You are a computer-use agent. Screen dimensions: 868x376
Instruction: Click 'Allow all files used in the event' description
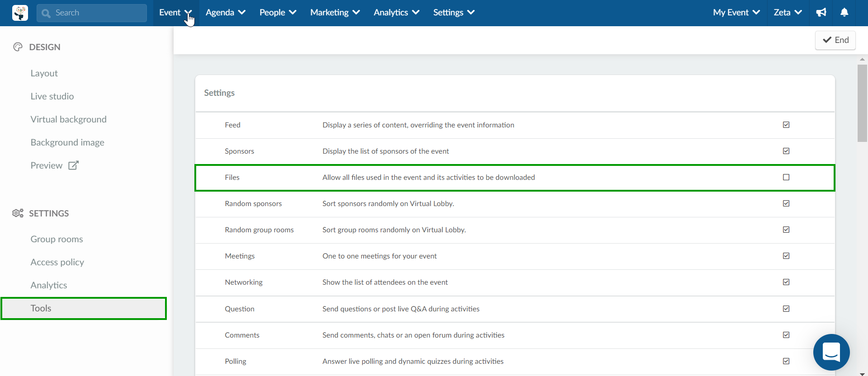point(429,177)
